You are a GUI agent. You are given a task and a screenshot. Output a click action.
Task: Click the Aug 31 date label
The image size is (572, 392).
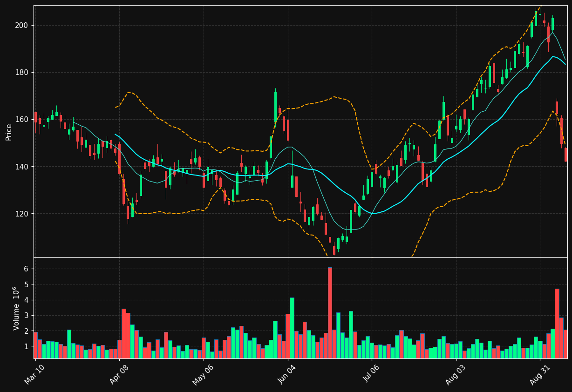coord(540,375)
